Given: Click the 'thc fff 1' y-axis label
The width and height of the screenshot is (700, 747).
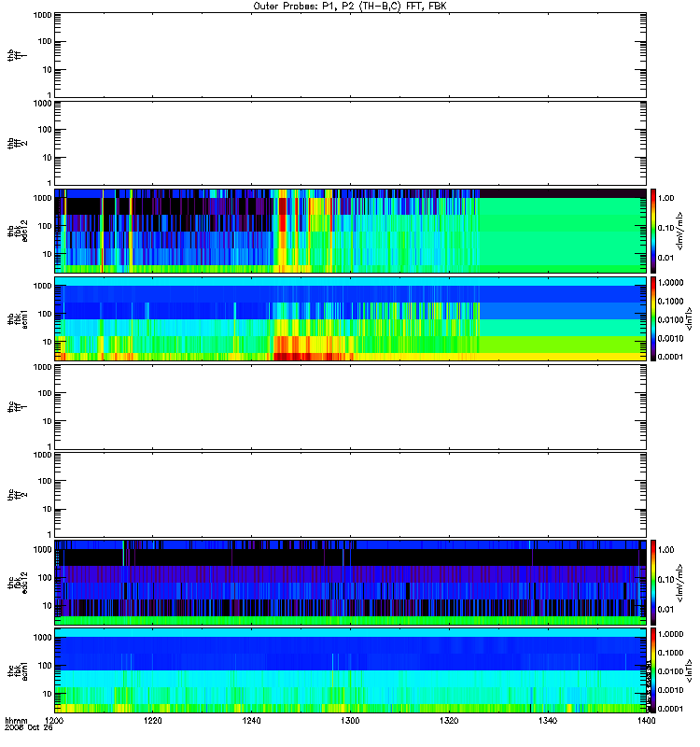Looking at the screenshot, I should coord(17,407).
